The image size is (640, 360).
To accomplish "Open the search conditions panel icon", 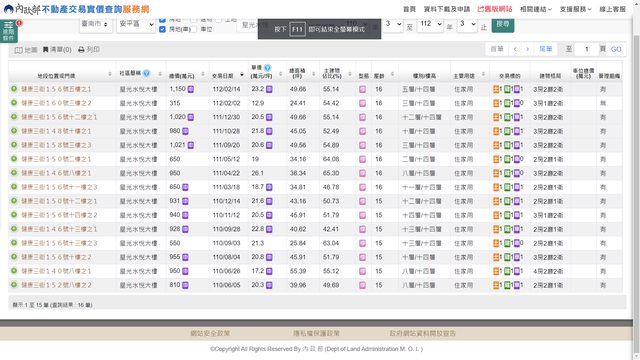I will coord(9,31).
